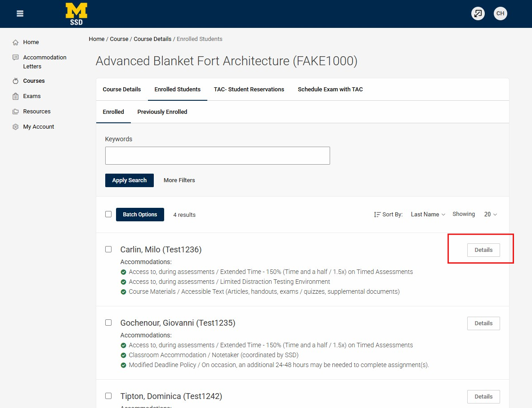Click the Michigan SSD logo

pyautogui.click(x=76, y=14)
